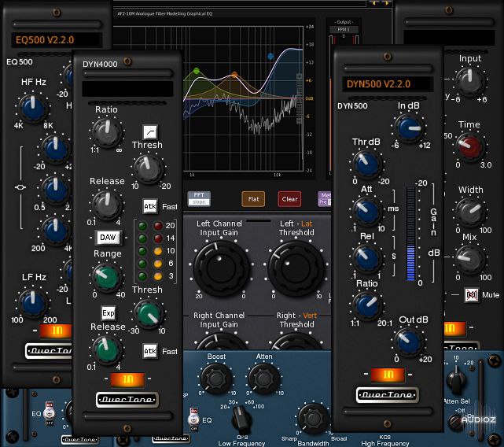Click the vertical gain slider on EQ graph
Image resolution: width=504 pixels, height=447 pixels.
coord(300,98)
